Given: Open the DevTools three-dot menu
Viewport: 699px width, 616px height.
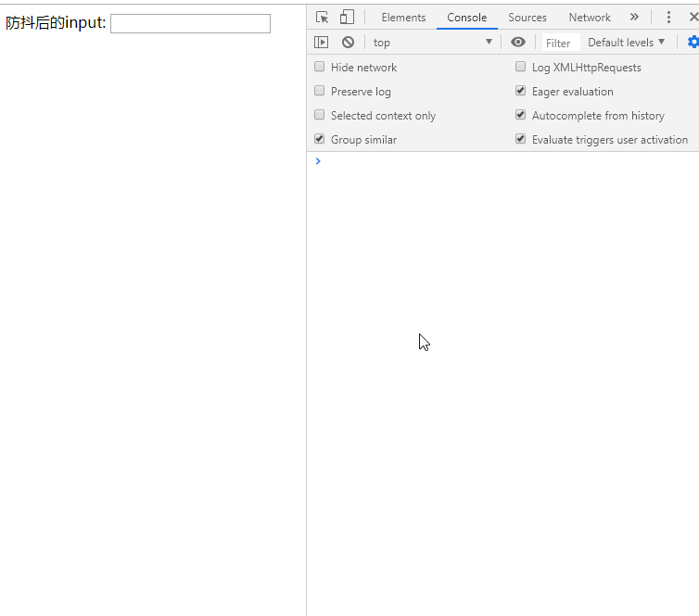Looking at the screenshot, I should [x=668, y=18].
